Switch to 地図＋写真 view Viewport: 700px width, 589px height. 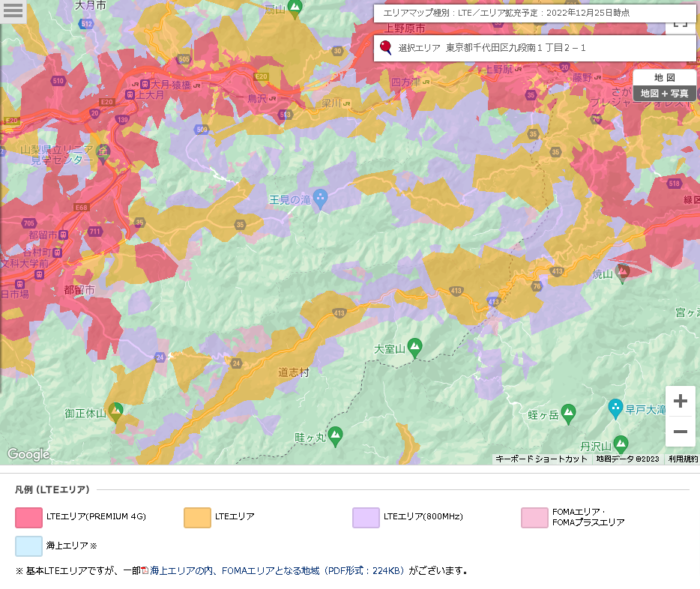[x=664, y=93]
